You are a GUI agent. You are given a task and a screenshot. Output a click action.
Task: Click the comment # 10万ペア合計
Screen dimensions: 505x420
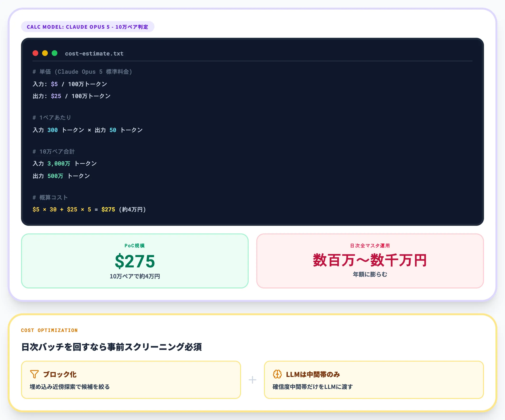(x=54, y=152)
